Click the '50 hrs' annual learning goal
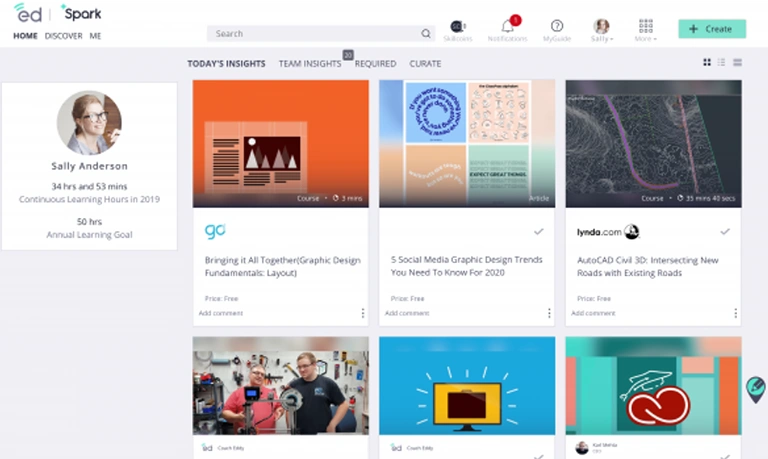 89,221
